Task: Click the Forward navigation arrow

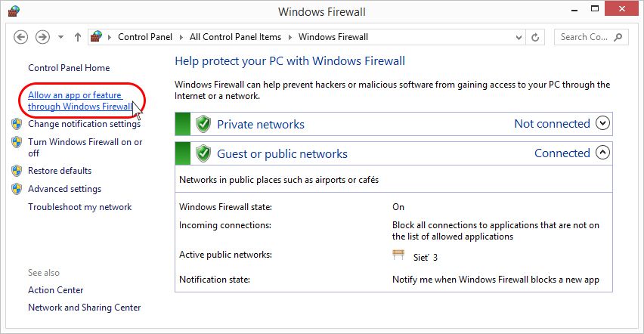Action: tap(42, 37)
